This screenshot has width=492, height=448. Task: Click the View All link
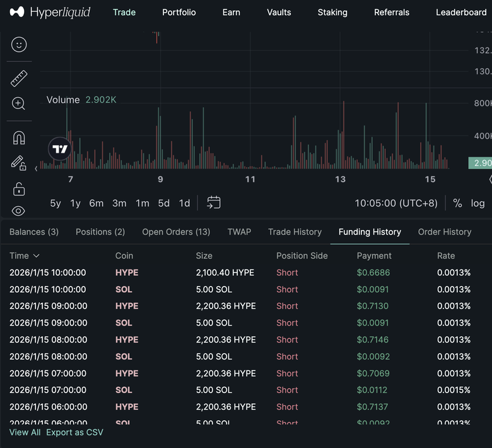click(x=25, y=432)
